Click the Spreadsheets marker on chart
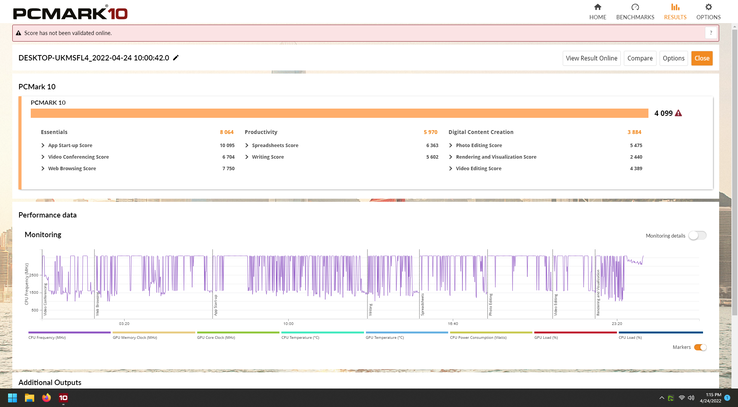The width and height of the screenshot is (738, 407). (x=423, y=304)
